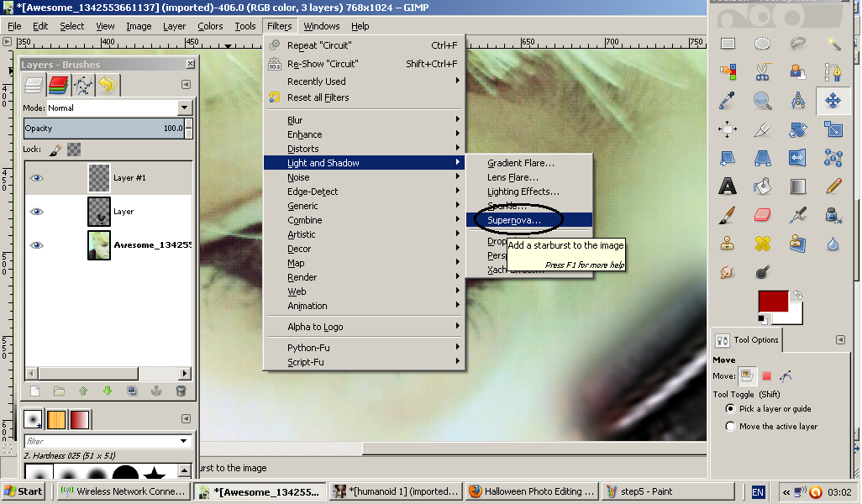Viewport: 862px width, 504px height.
Task: Open the brush filter dropdown arrow
Action: pos(185,442)
